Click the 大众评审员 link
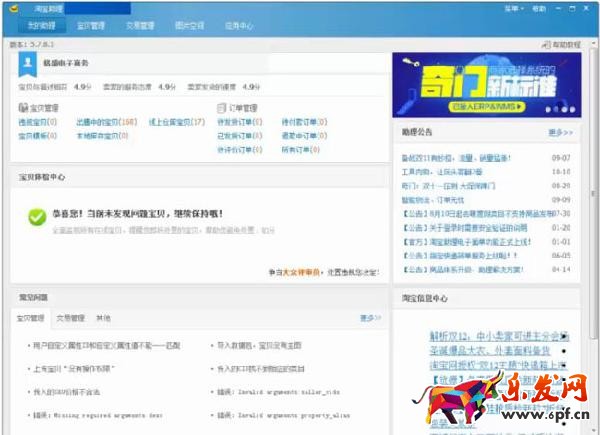The width and height of the screenshot is (600, 435). tap(298, 271)
